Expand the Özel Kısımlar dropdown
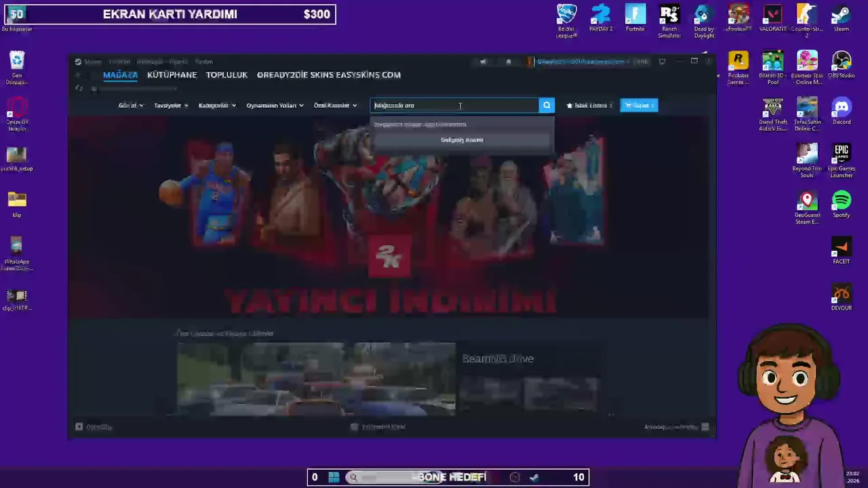This screenshot has width=868, height=488. pos(335,105)
